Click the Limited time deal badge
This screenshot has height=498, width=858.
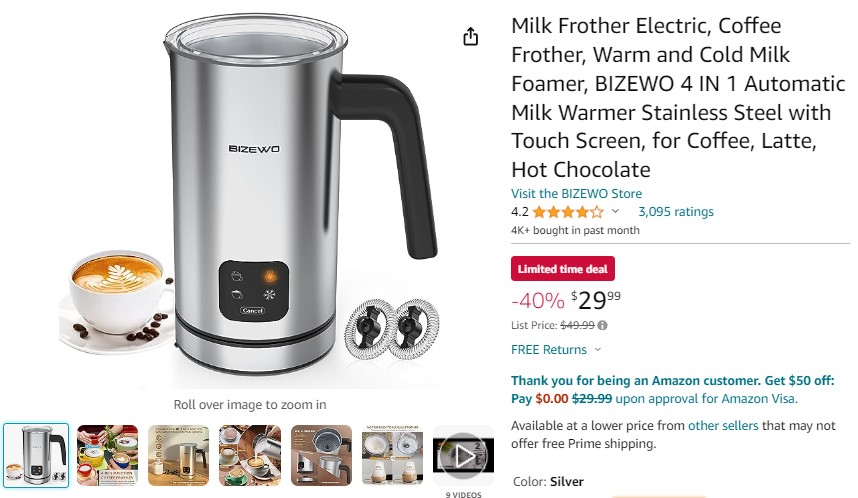tap(563, 269)
